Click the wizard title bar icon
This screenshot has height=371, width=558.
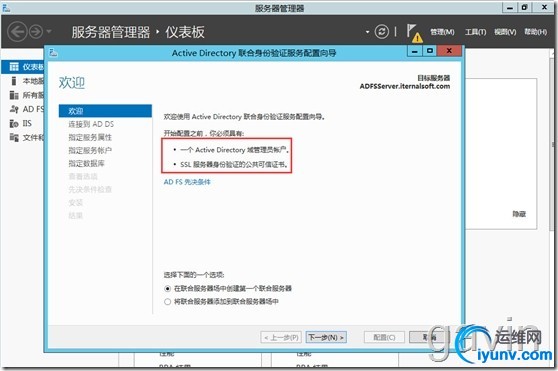point(53,53)
